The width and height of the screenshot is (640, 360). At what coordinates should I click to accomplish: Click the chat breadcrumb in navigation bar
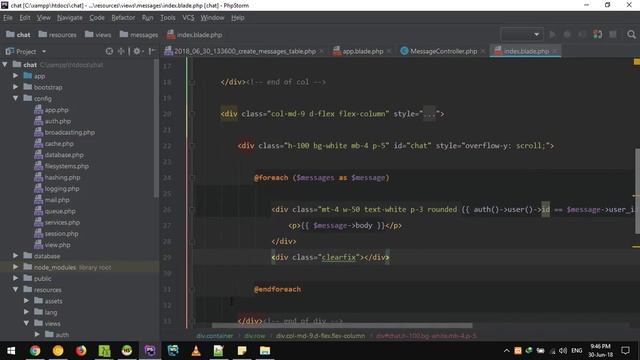[x=18, y=35]
